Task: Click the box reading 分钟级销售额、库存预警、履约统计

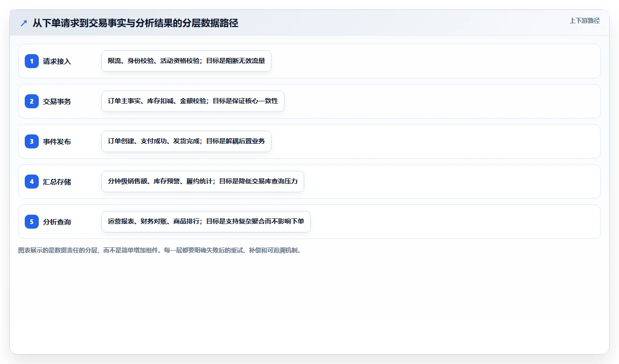Action: pyautogui.click(x=203, y=182)
